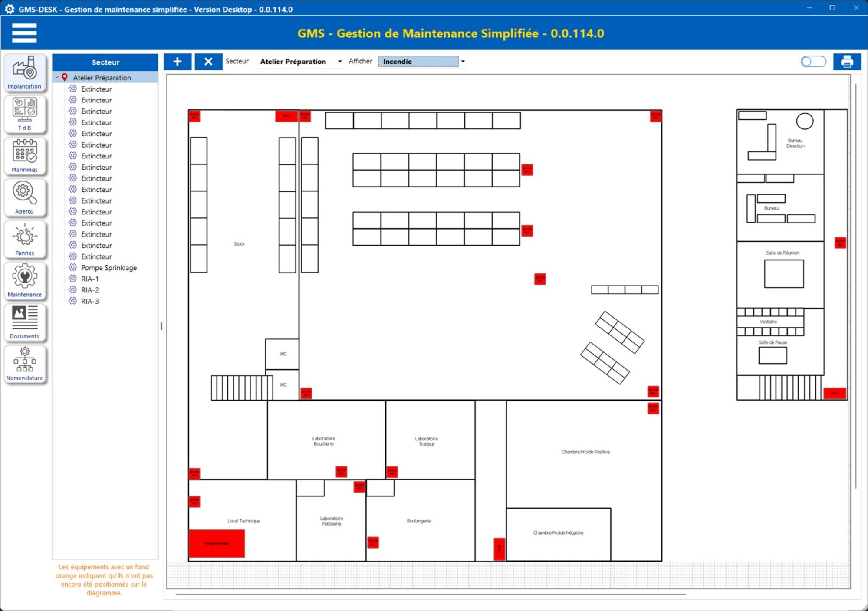Collapse the Atelier Préparation tree node
The width and height of the screenshot is (868, 611).
57,77
